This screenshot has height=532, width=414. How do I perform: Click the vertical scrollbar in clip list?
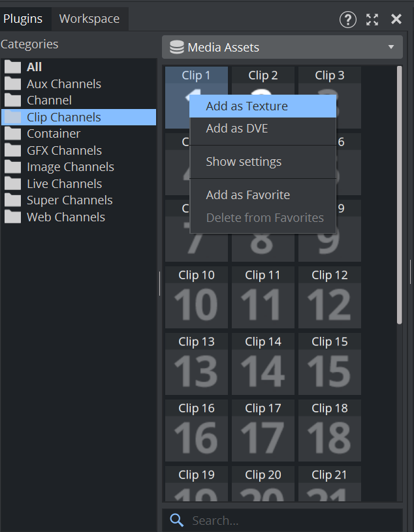coord(400,196)
